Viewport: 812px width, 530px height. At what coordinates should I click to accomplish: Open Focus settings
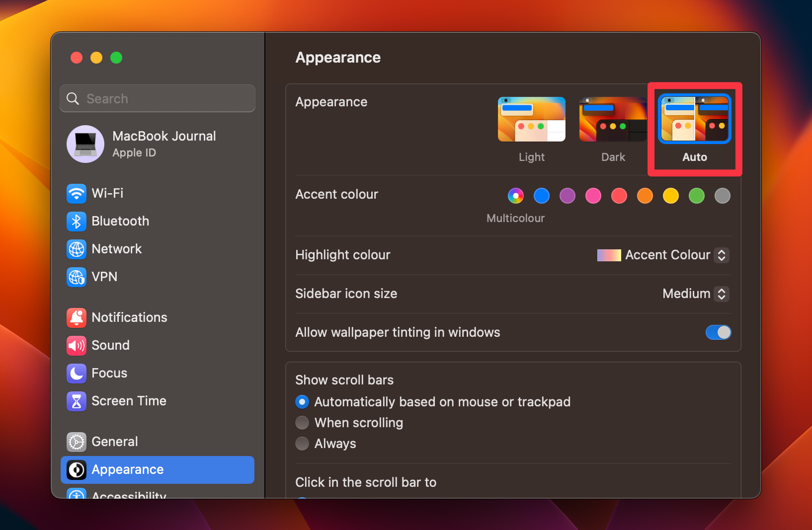click(109, 373)
